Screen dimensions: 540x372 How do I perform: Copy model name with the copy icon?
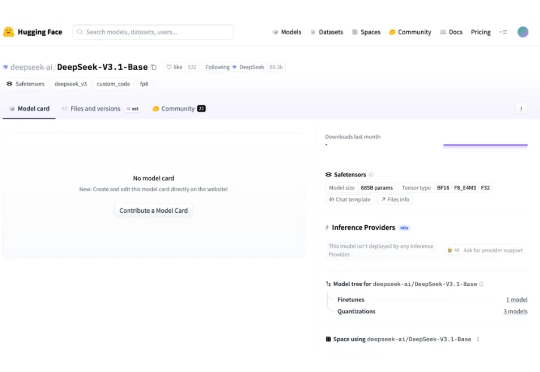pyautogui.click(x=154, y=67)
